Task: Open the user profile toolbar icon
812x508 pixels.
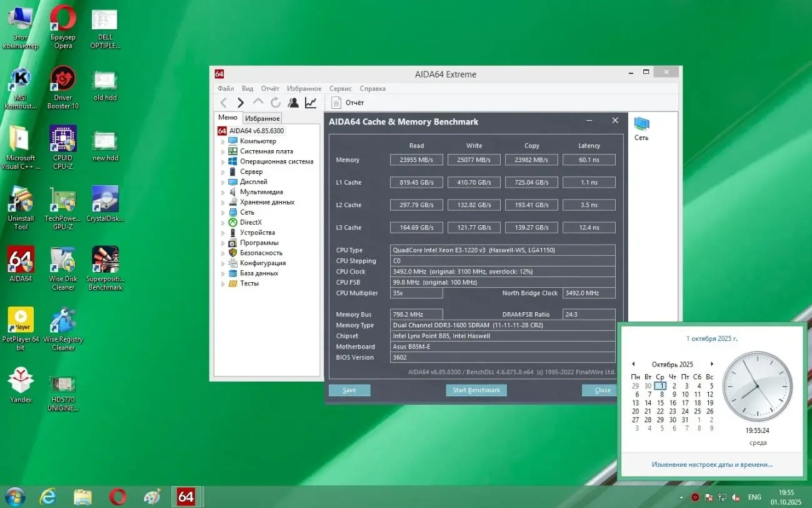Action: (x=293, y=103)
